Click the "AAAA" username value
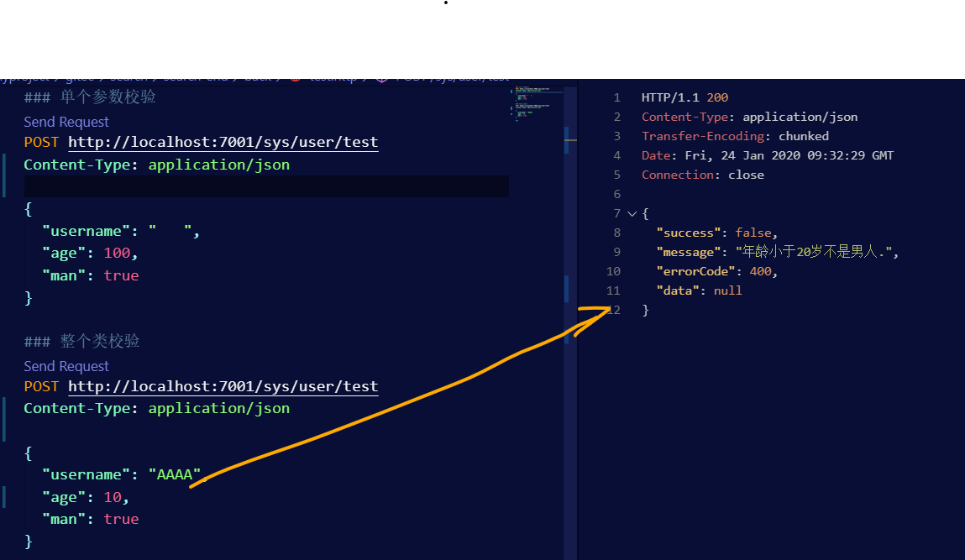 pos(175,474)
